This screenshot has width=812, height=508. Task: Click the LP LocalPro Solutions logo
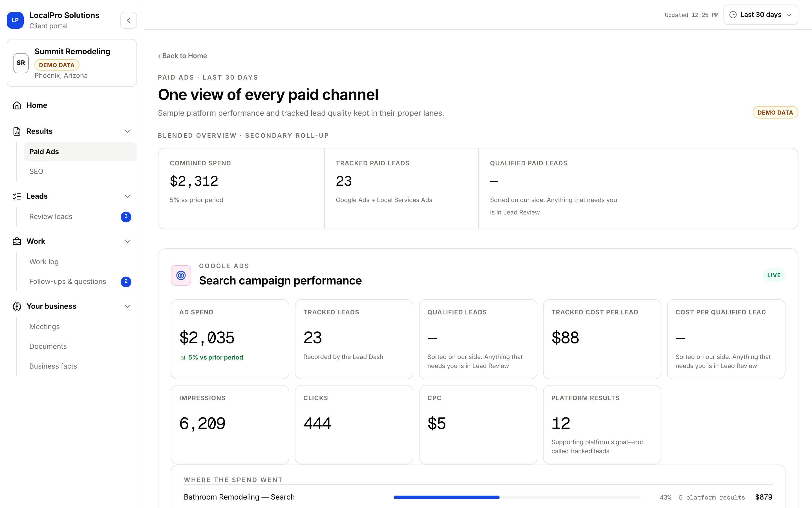(x=15, y=20)
